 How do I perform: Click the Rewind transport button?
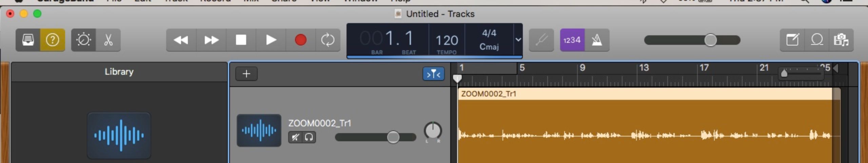coord(181,40)
